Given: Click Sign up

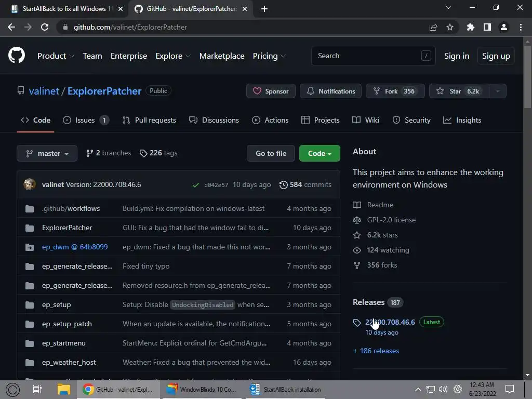Looking at the screenshot, I should click(496, 56).
